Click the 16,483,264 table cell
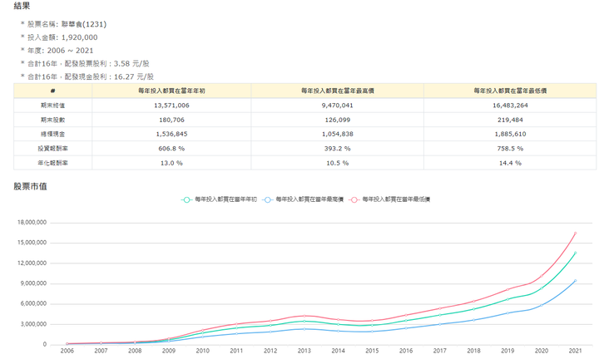The image size is (599, 364). coord(510,106)
